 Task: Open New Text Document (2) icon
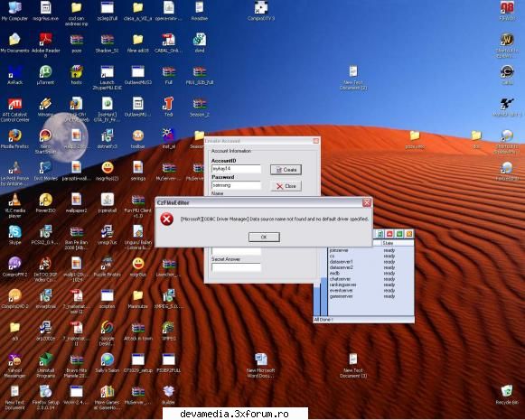pos(353,78)
